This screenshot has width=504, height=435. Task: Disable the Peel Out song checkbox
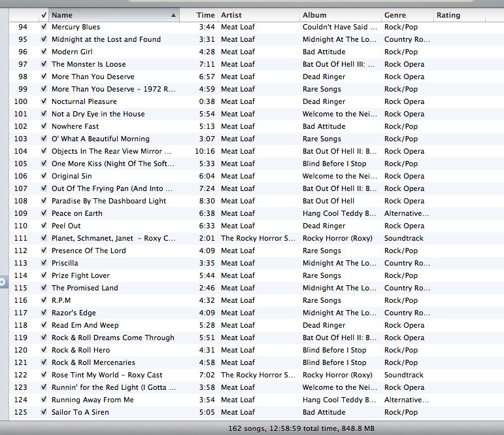click(44, 226)
